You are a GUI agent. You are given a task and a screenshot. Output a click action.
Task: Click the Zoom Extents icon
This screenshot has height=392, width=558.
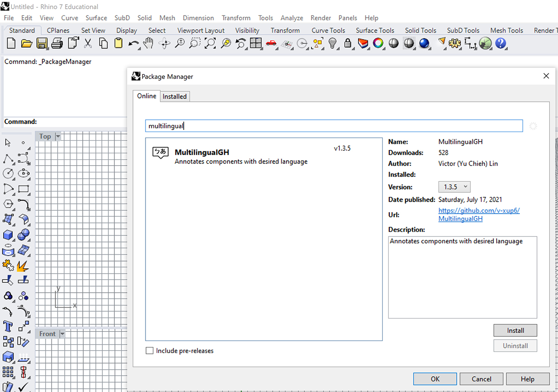tap(210, 44)
